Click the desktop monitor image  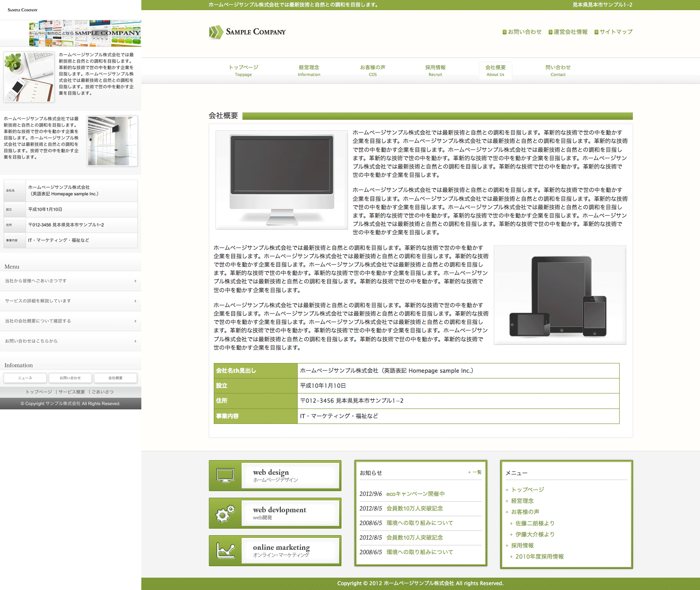click(x=282, y=180)
